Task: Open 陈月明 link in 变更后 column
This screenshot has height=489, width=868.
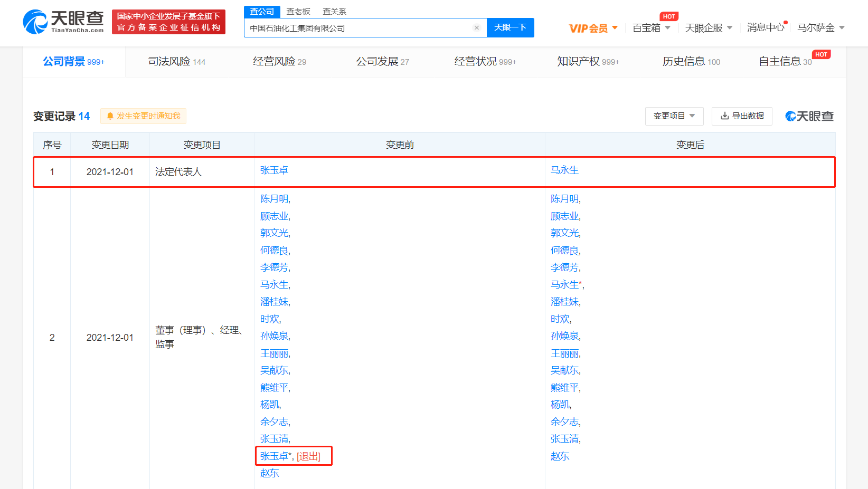Action: pyautogui.click(x=565, y=199)
